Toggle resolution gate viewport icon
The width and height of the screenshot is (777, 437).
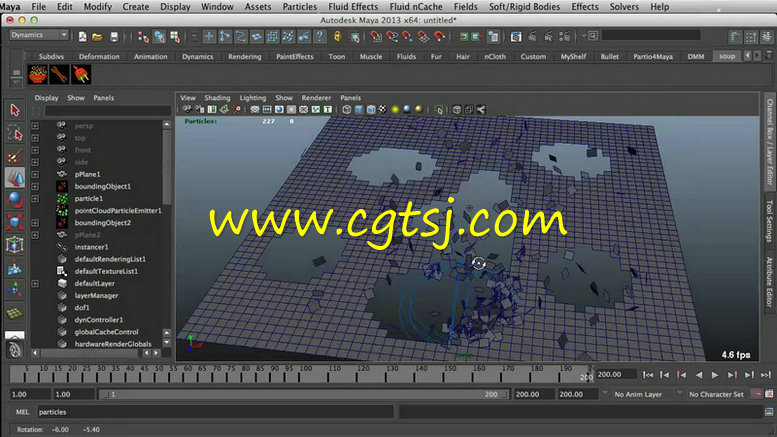pos(279,109)
